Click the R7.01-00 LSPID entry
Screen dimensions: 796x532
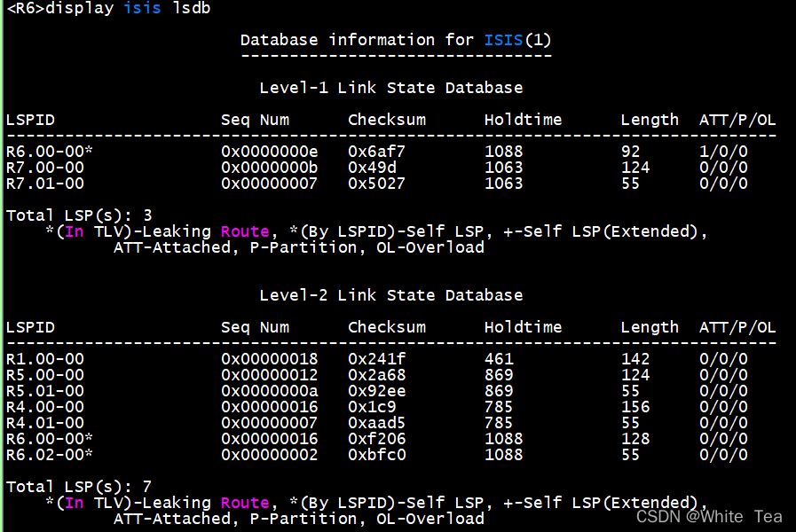[45, 184]
